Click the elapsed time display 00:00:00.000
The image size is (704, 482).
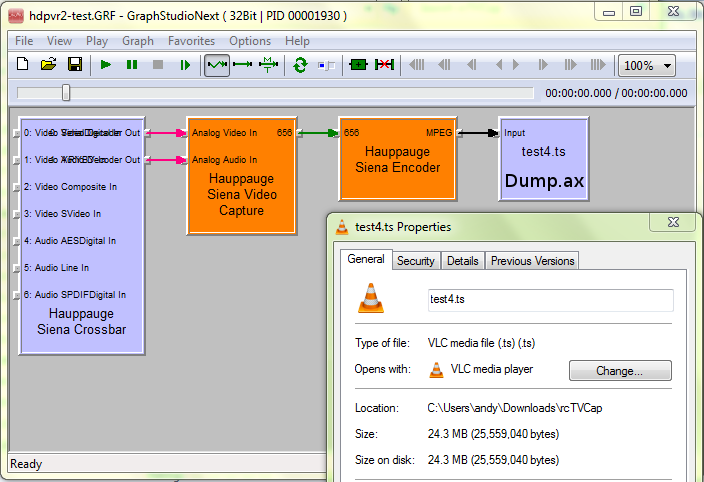[x=578, y=93]
